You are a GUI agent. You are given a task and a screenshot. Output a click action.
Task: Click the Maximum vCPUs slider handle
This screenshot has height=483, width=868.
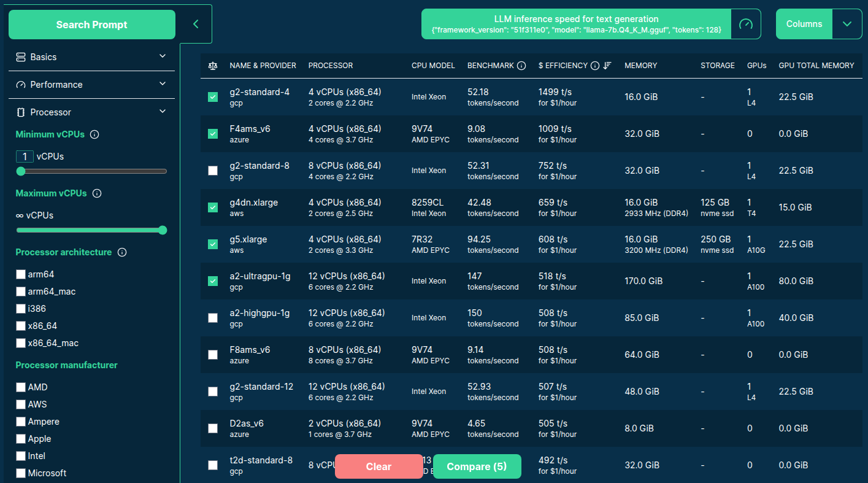tap(163, 230)
